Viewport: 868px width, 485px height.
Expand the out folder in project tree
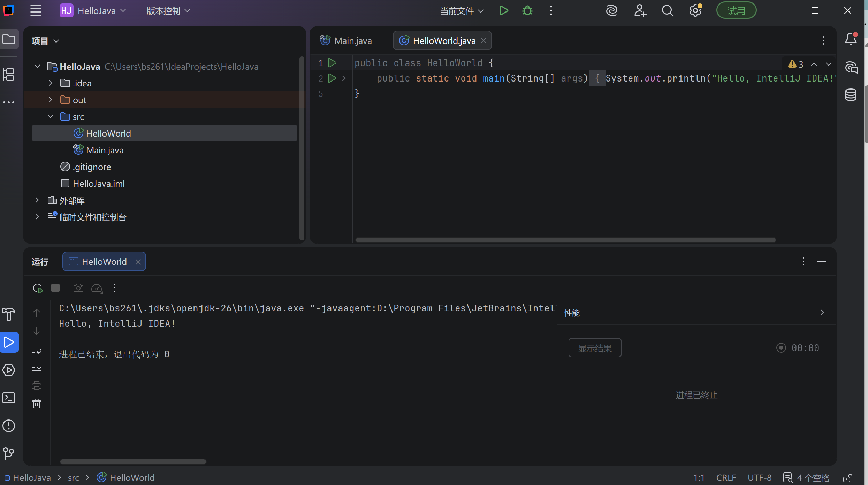(50, 100)
